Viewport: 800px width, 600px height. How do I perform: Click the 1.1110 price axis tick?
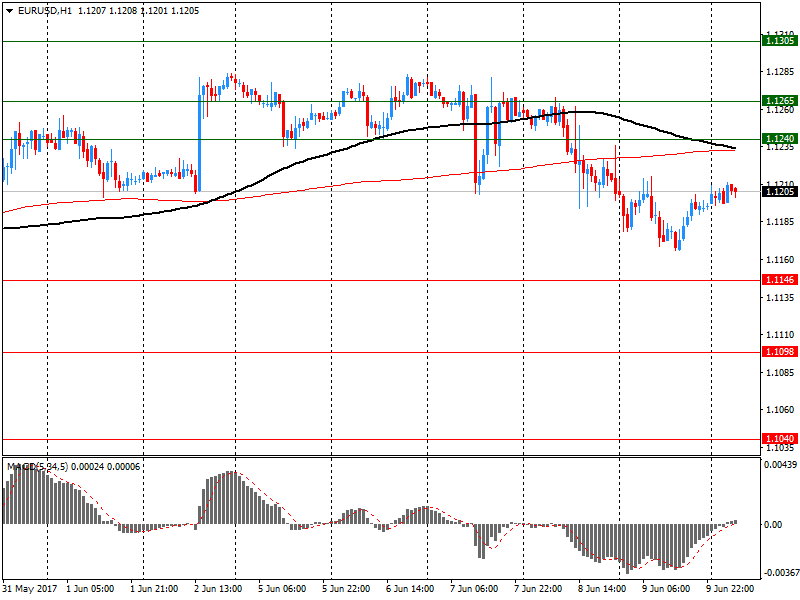(780, 335)
